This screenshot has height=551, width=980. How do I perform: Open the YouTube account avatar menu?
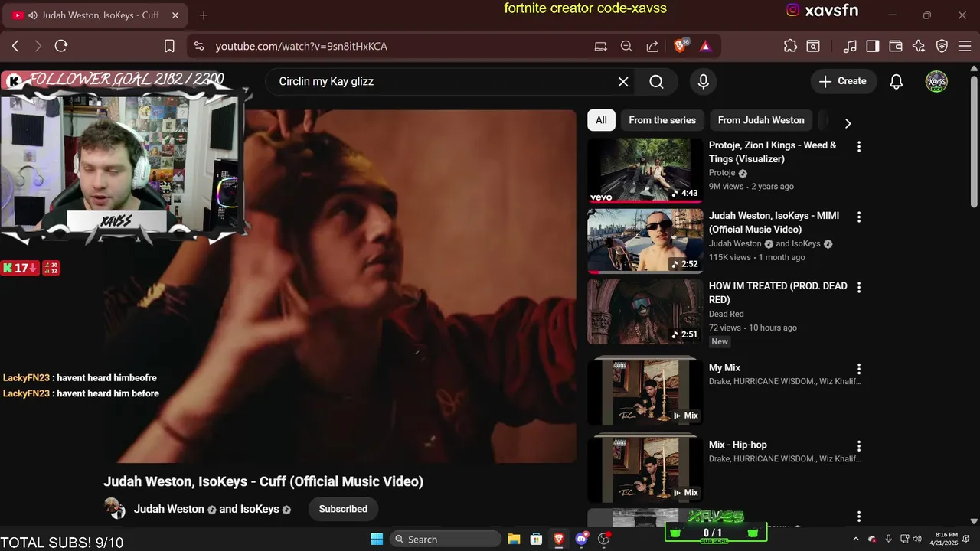(936, 81)
